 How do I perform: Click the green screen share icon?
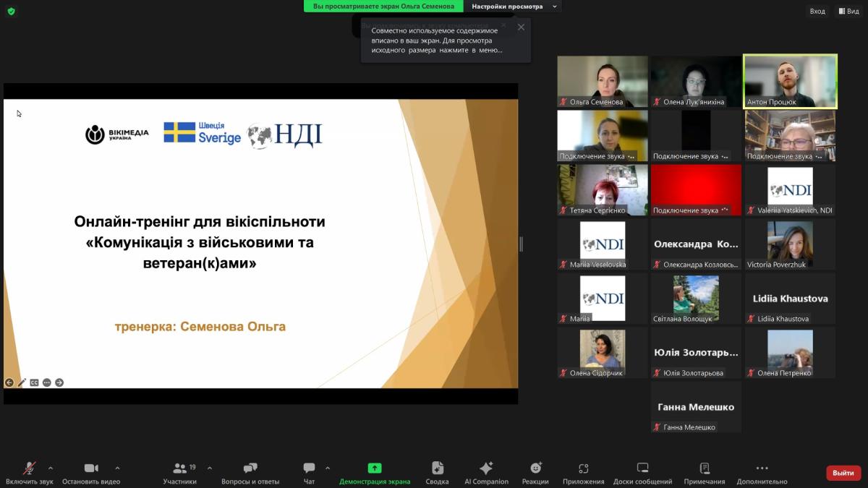click(x=374, y=468)
